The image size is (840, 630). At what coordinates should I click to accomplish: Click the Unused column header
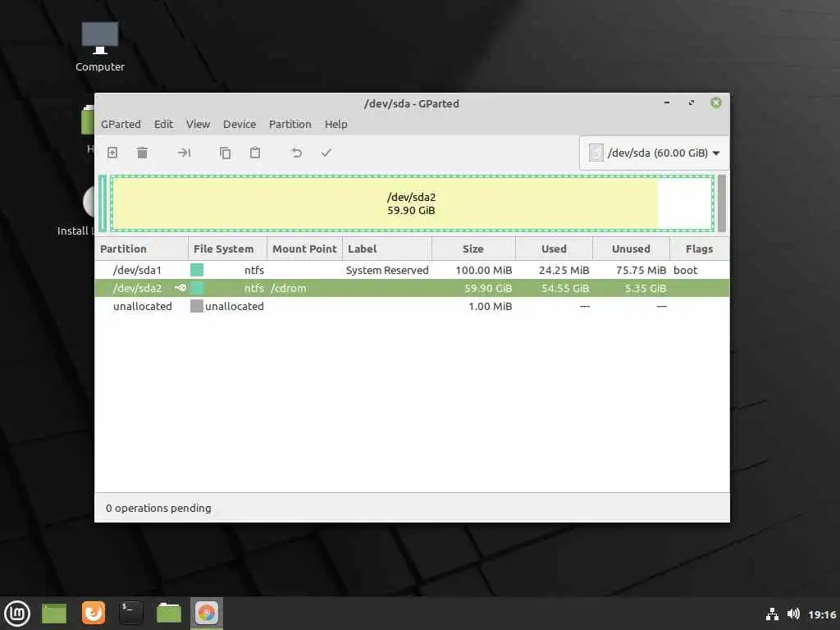tap(631, 249)
